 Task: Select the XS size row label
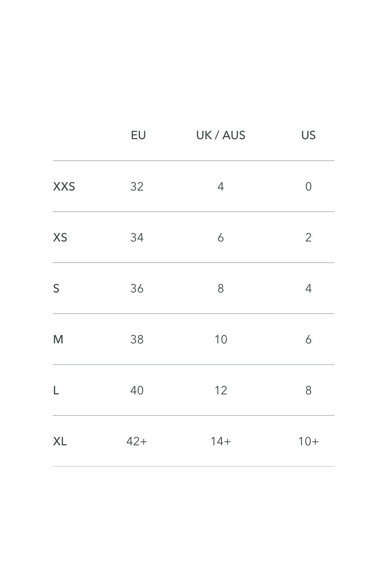click(x=60, y=238)
